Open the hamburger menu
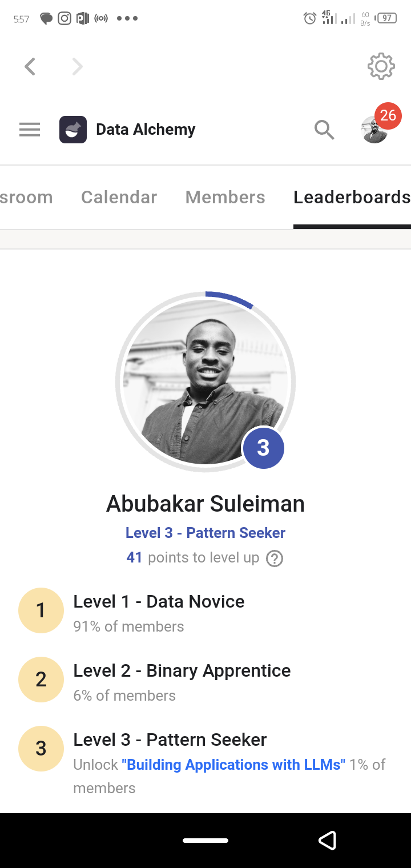 click(29, 130)
